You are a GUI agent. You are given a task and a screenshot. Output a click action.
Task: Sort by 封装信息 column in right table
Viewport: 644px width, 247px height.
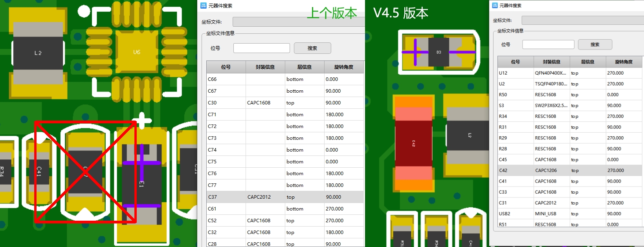pyautogui.click(x=551, y=62)
